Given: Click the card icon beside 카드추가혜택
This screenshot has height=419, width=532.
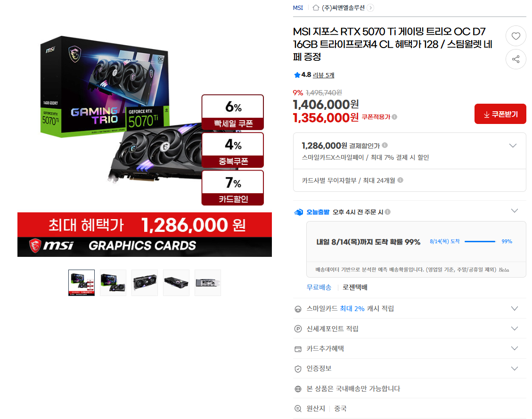Looking at the screenshot, I should tap(297, 349).
